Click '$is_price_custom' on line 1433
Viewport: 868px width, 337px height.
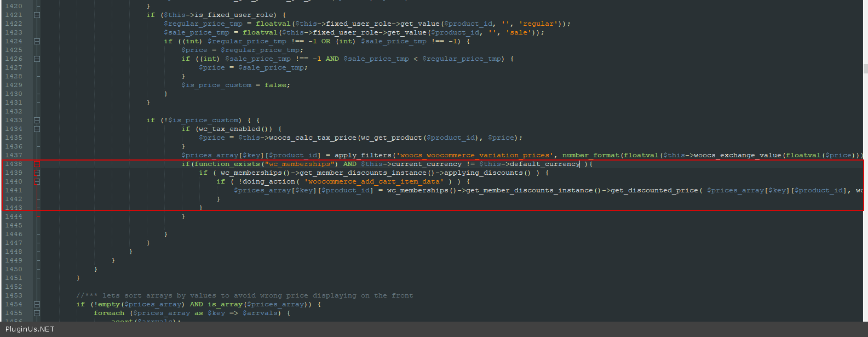(x=203, y=120)
